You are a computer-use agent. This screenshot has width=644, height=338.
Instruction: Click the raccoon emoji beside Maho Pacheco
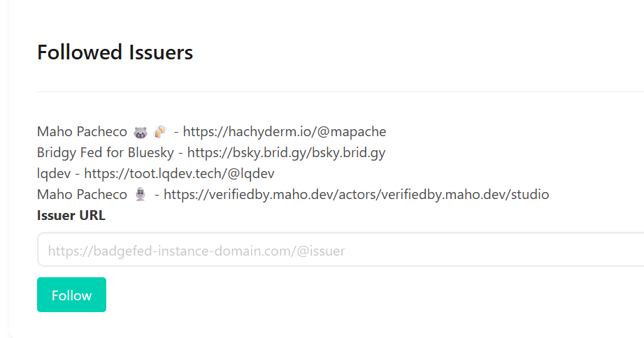tap(140, 132)
